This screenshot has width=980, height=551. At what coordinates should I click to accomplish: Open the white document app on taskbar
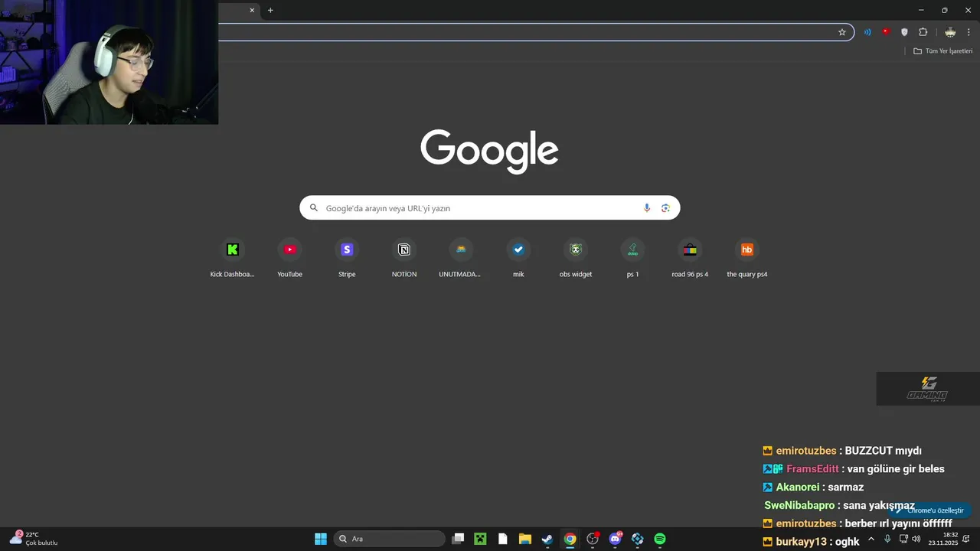(502, 539)
